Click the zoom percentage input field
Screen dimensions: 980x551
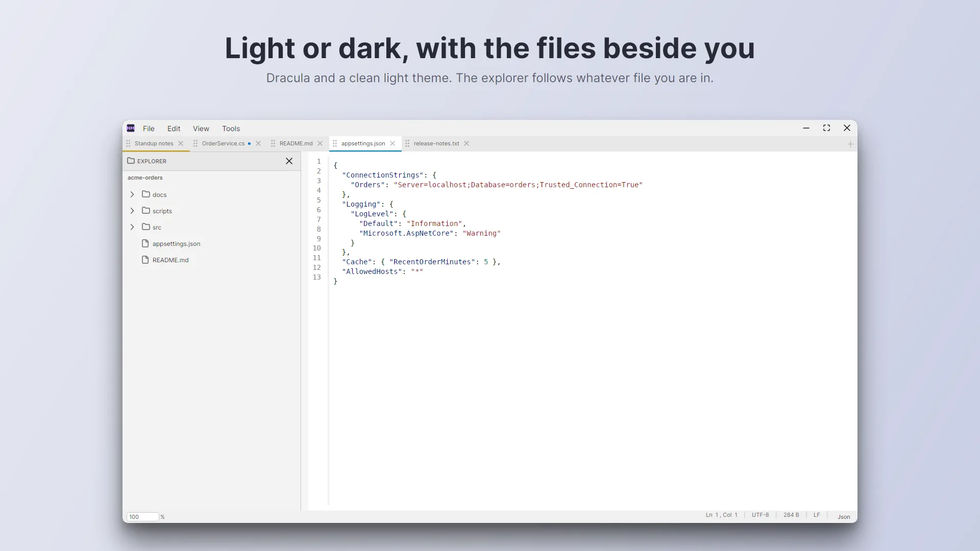pos(142,517)
